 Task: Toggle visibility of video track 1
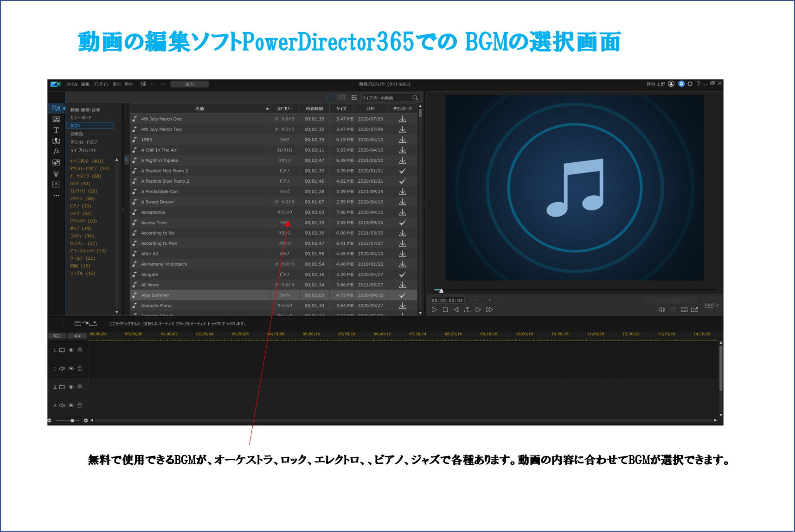[71, 350]
